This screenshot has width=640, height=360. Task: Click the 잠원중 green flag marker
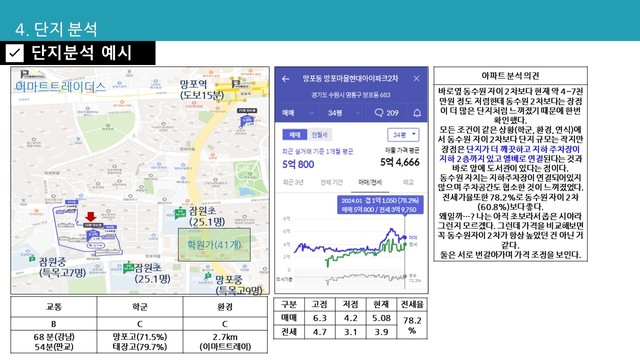(x=32, y=258)
